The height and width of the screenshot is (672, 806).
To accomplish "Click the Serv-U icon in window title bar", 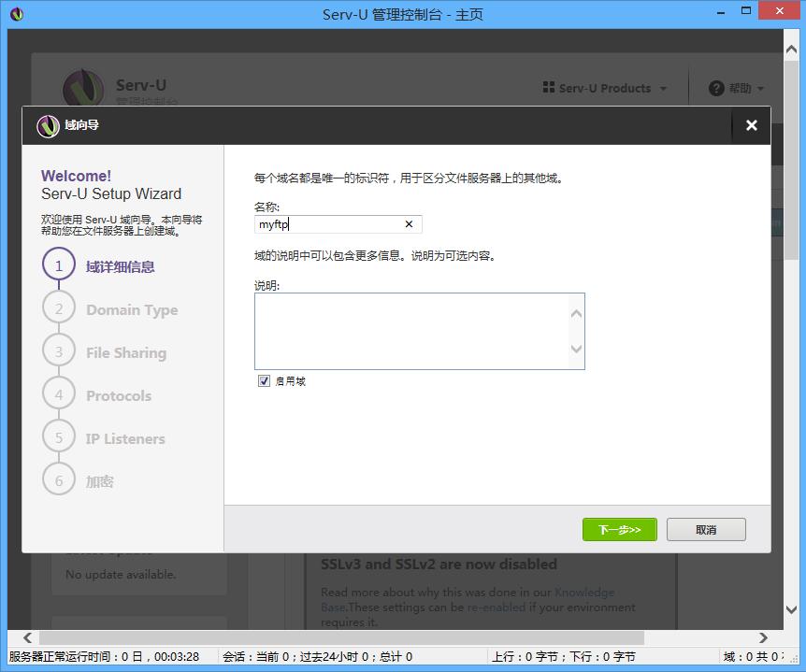I will 17,14.
